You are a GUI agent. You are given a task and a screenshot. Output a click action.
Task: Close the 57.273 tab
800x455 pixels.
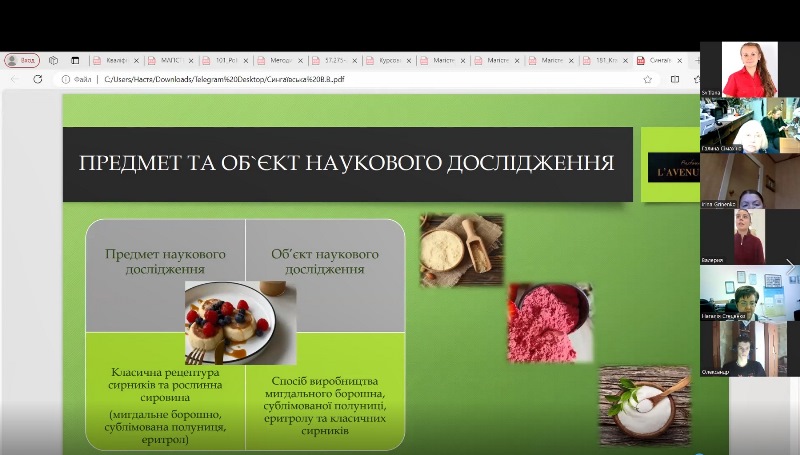click(355, 61)
